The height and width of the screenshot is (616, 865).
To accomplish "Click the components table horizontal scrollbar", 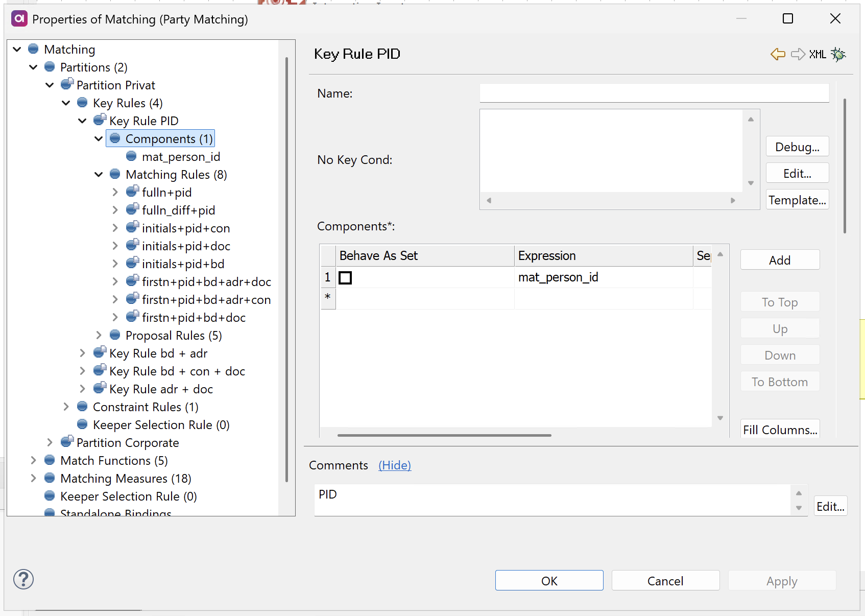I will [x=444, y=435].
